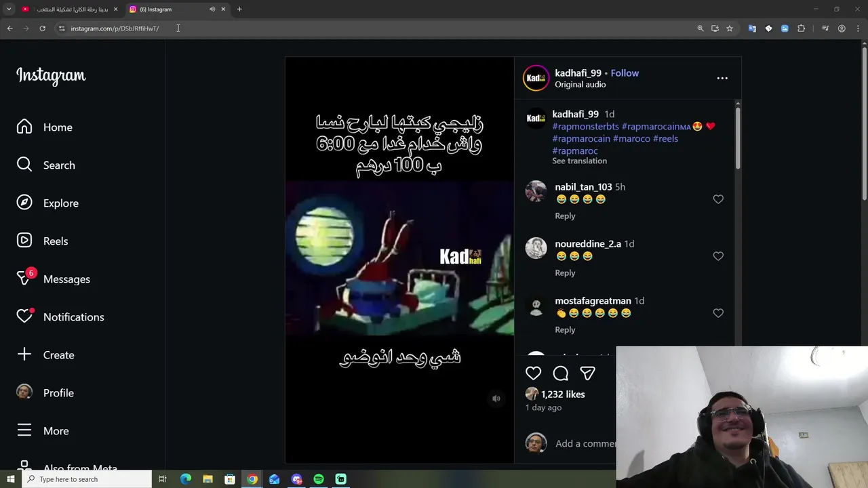Image resolution: width=868 pixels, height=488 pixels.
Task: Open kadhafi_99 profile from post header
Action: pos(578,73)
